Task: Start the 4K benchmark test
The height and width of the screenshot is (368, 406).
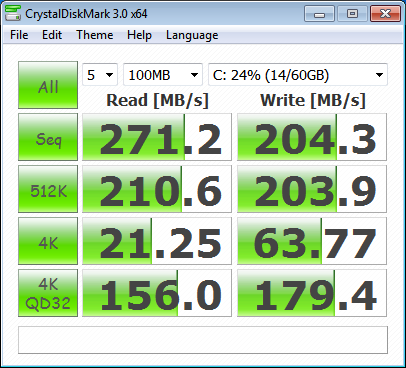Action: pos(48,241)
